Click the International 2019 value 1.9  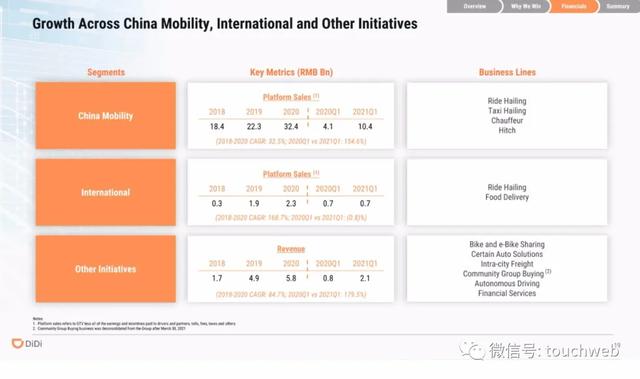[x=254, y=203]
